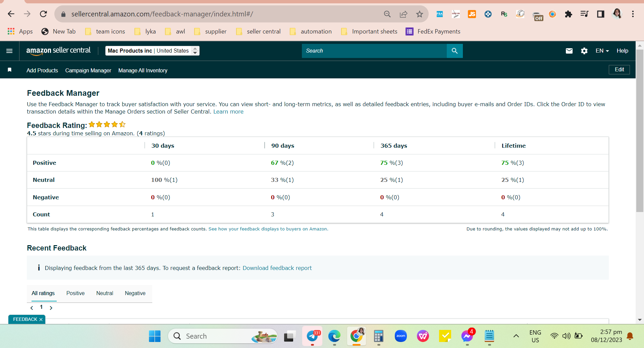Go back with browser back arrow
644x348 pixels.
click(11, 14)
